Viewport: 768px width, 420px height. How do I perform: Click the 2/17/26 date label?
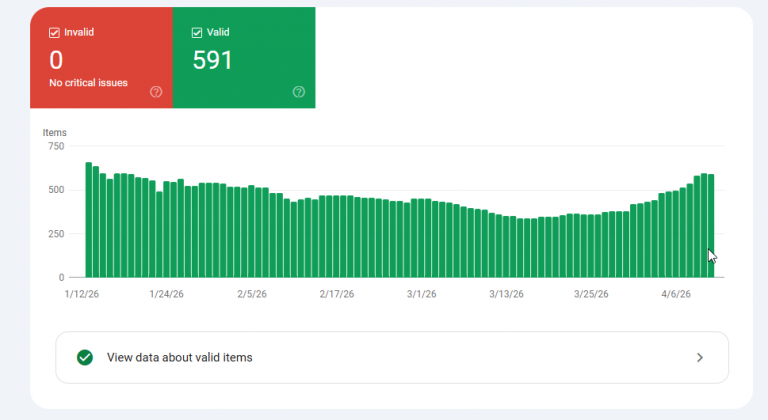[337, 295]
